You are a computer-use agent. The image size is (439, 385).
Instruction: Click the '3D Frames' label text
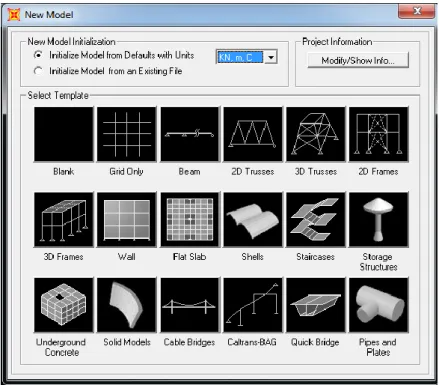(x=63, y=257)
